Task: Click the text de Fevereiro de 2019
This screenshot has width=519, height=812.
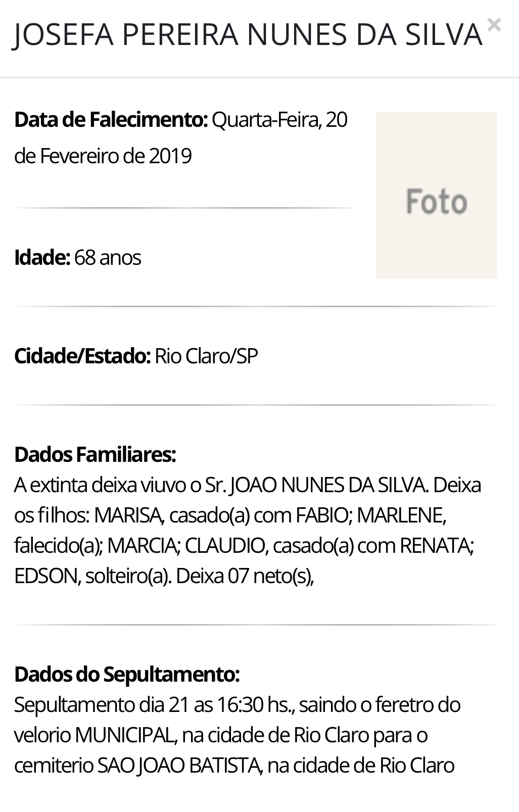Action: click(103, 156)
